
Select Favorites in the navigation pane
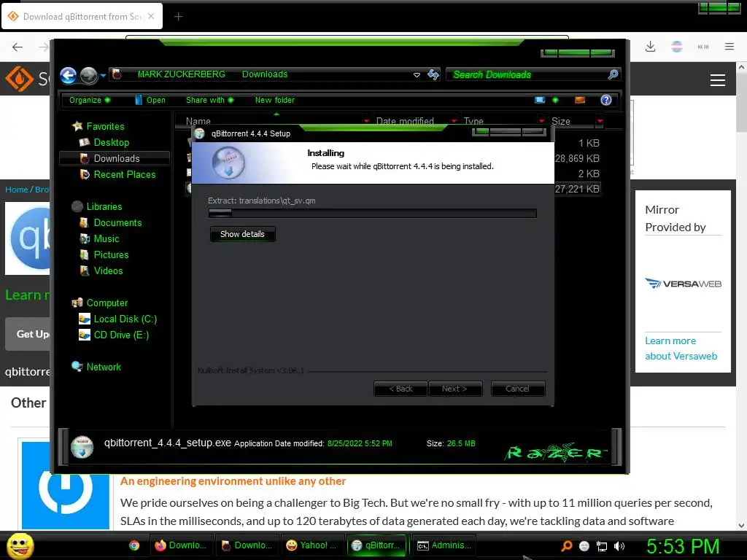(x=105, y=126)
